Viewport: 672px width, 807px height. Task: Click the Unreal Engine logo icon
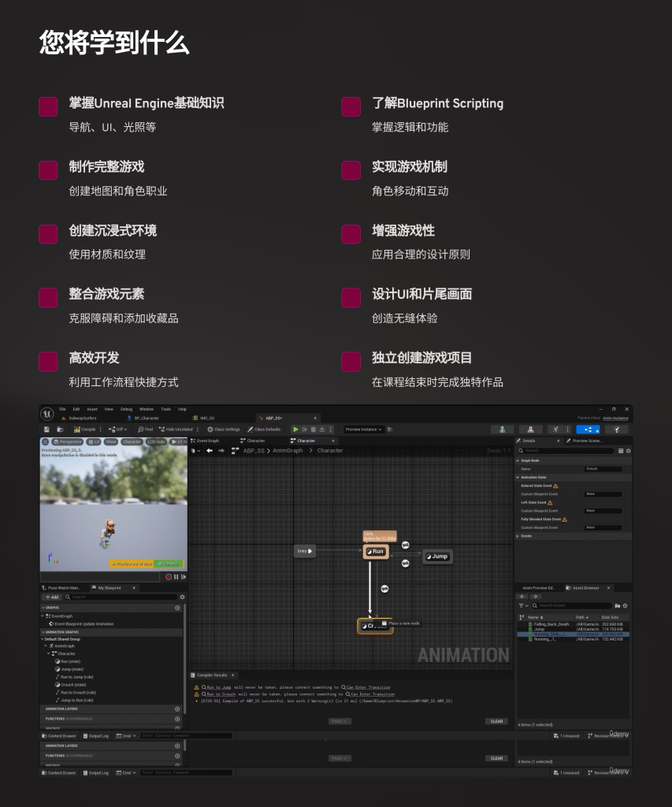[x=47, y=413]
